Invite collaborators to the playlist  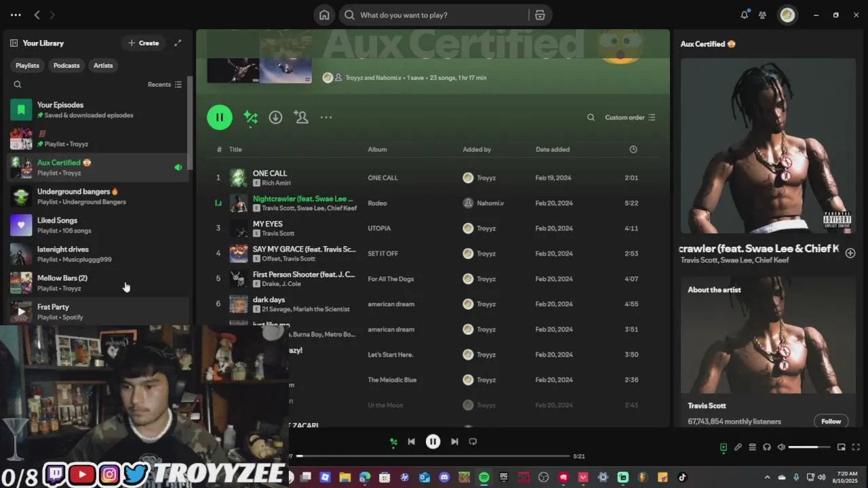[301, 117]
